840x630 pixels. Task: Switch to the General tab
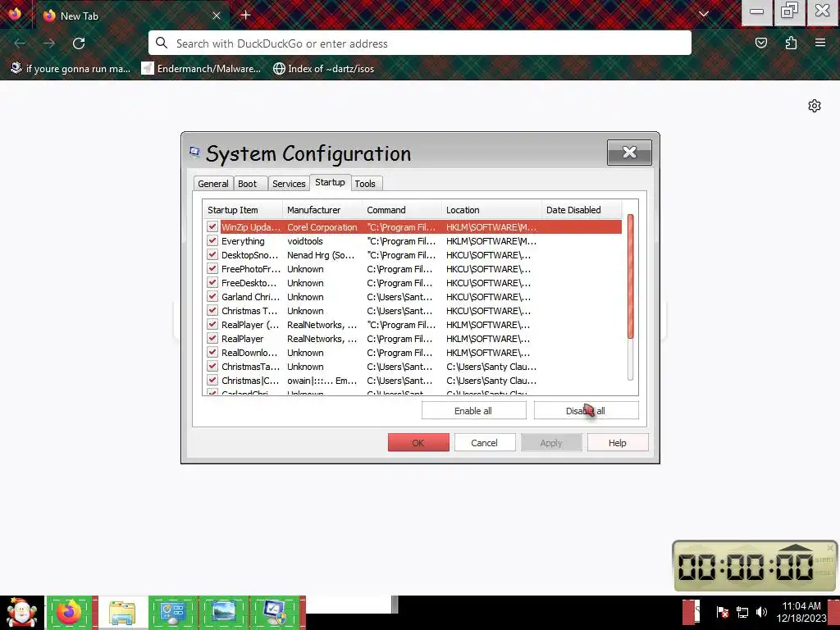pyautogui.click(x=213, y=183)
